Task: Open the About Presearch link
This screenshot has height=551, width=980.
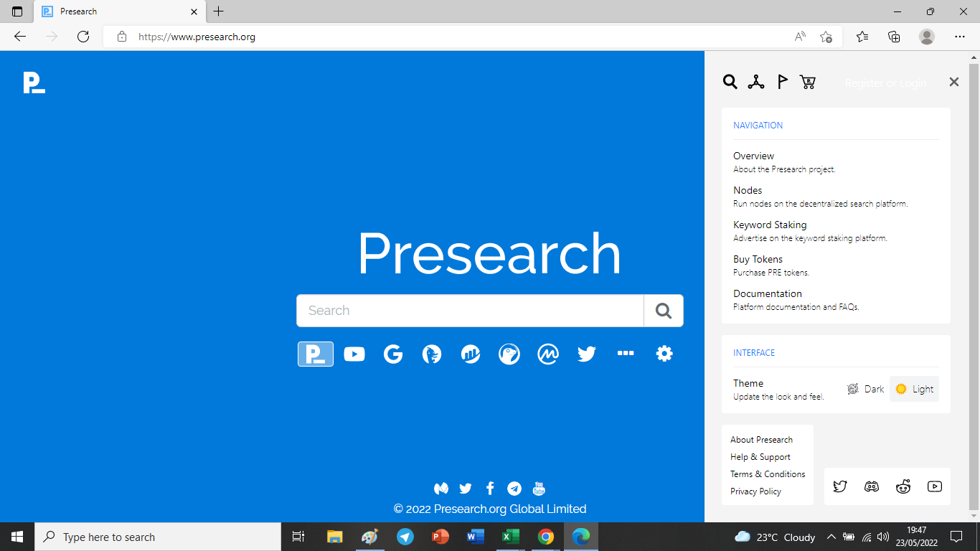Action: (761, 440)
